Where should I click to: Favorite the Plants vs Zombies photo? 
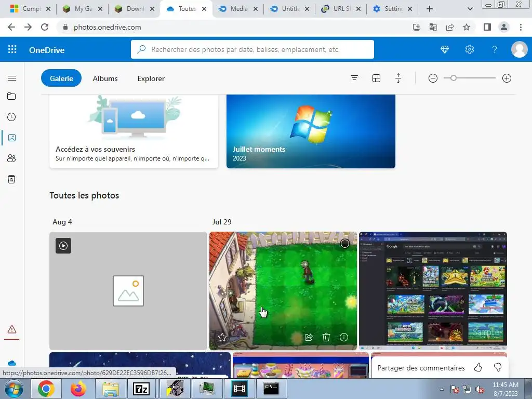coord(222,337)
